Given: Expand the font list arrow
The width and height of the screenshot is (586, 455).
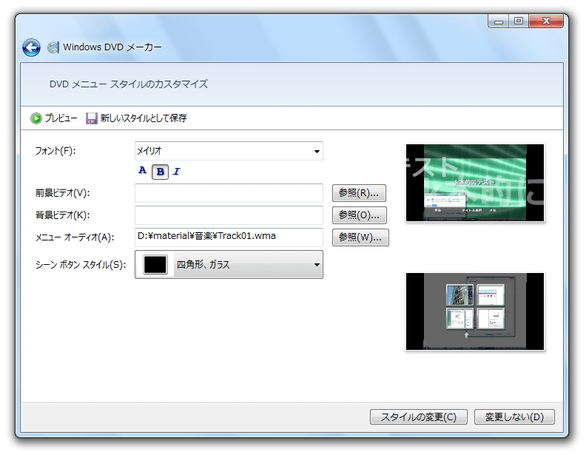Looking at the screenshot, I should pos(317,151).
